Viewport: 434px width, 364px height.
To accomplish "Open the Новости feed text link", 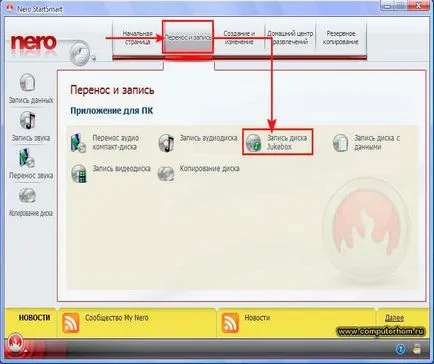I will pos(257,318).
